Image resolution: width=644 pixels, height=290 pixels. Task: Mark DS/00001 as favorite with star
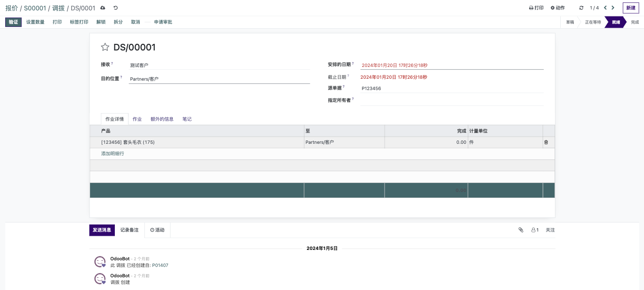(x=105, y=47)
